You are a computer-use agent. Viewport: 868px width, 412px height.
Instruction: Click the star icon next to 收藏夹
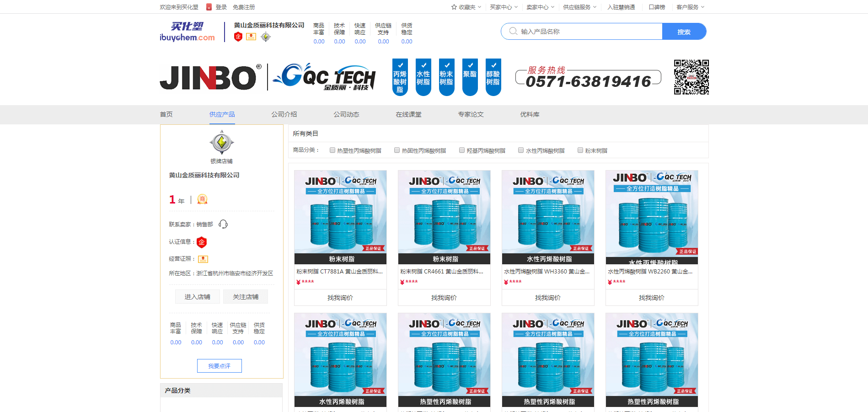454,7
